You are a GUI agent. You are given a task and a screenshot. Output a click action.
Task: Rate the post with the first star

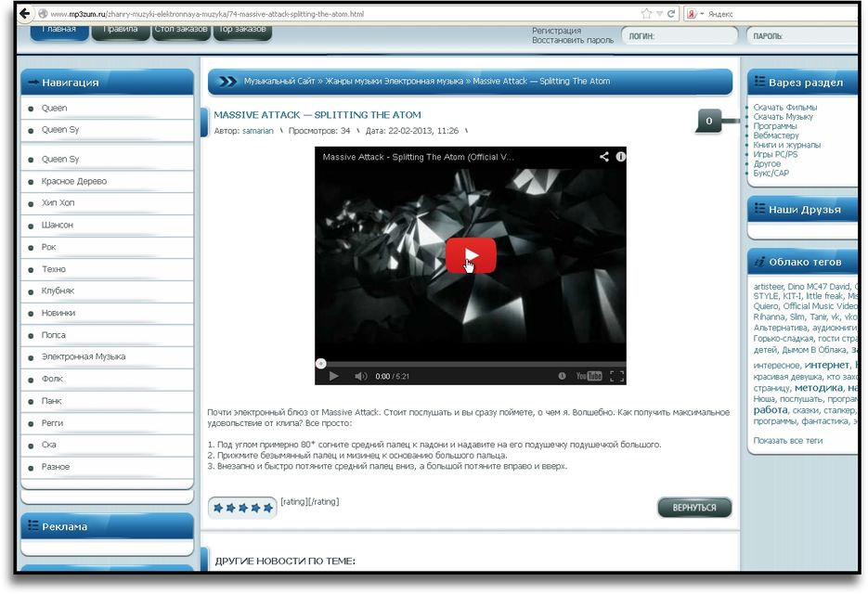(x=218, y=508)
